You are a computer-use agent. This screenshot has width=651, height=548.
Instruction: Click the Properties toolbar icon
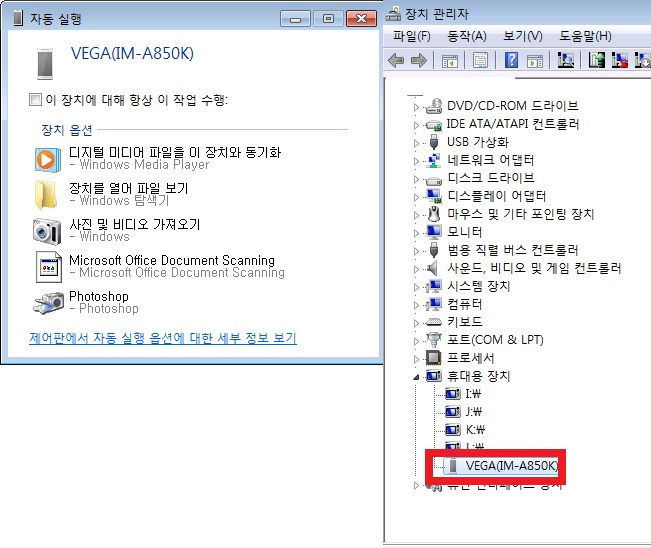tap(480, 61)
